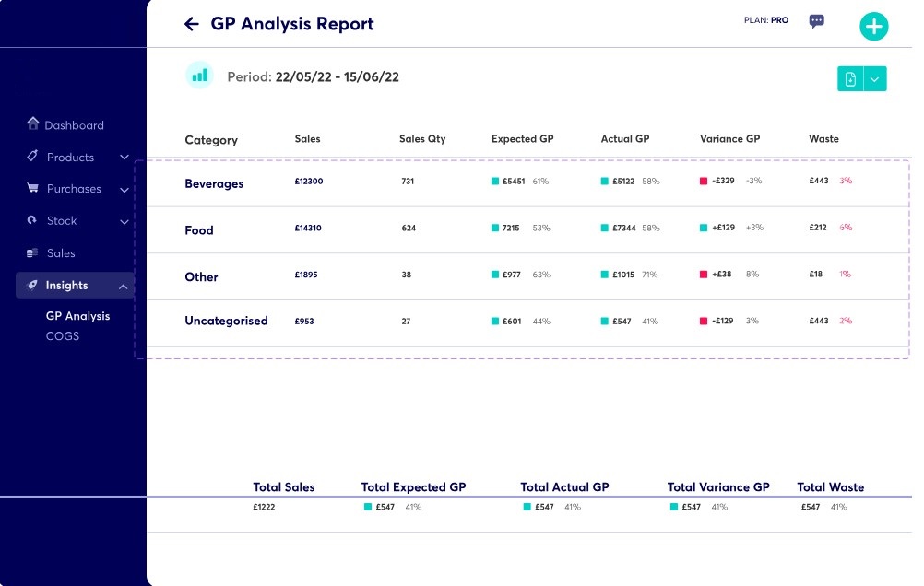Collapse the Insights menu chevron
The image size is (924, 586).
(x=124, y=287)
